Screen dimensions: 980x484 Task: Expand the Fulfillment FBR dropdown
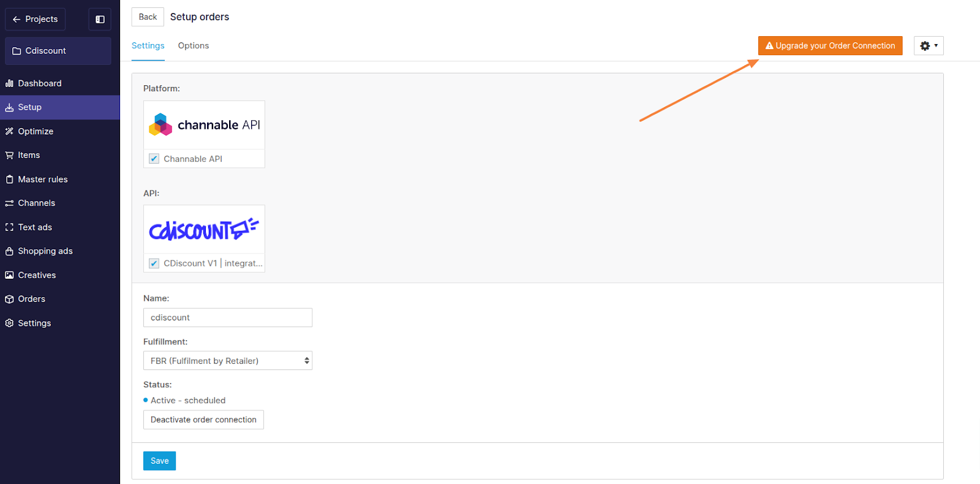(228, 361)
